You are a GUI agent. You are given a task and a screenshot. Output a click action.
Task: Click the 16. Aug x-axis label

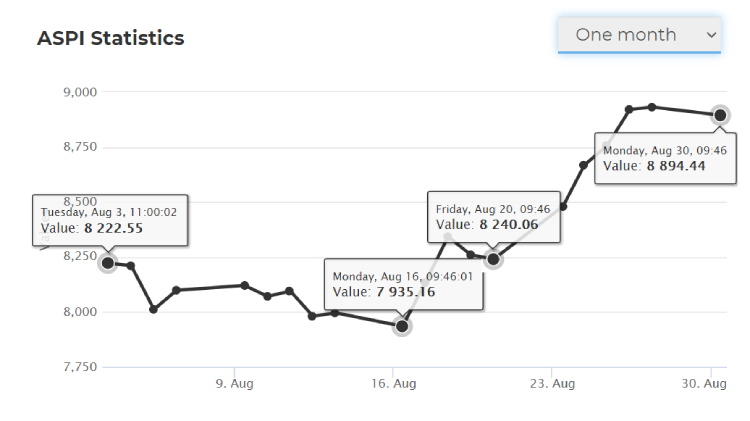[394, 383]
